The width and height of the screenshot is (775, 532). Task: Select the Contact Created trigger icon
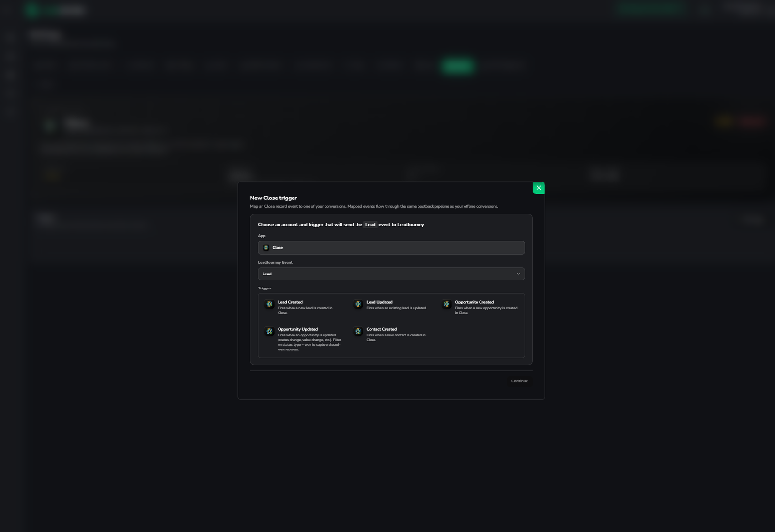(x=358, y=331)
